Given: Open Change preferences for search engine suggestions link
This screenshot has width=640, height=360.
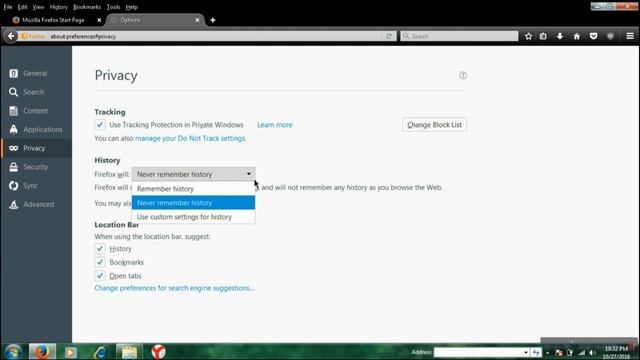Looking at the screenshot, I should click(174, 288).
